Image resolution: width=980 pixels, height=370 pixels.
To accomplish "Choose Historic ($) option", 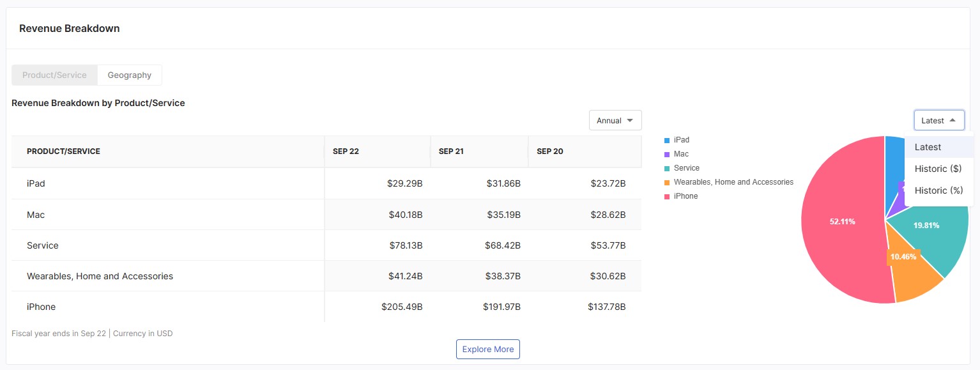I will pos(938,169).
